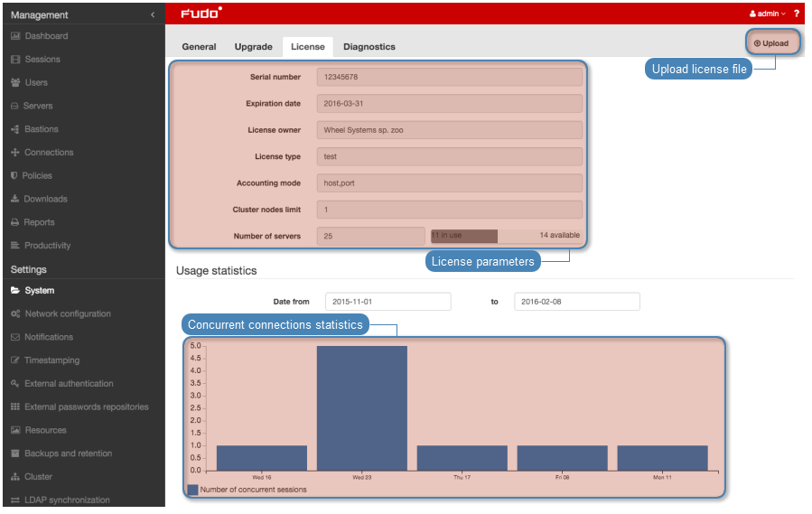
Task: Open Network configuration settings
Action: tap(68, 313)
